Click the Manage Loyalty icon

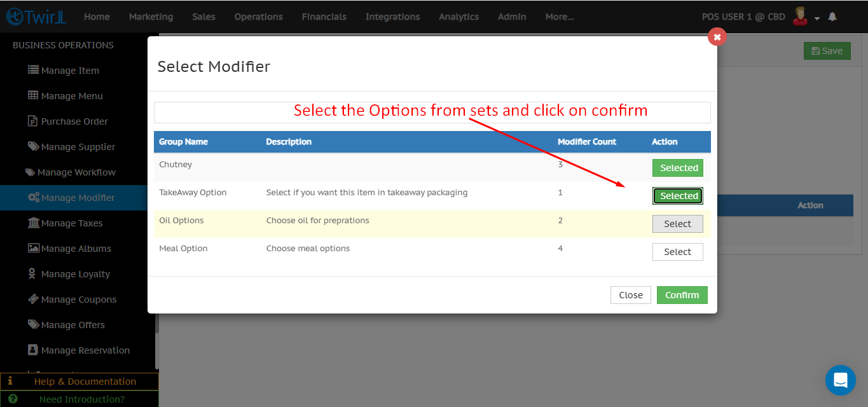tap(32, 273)
